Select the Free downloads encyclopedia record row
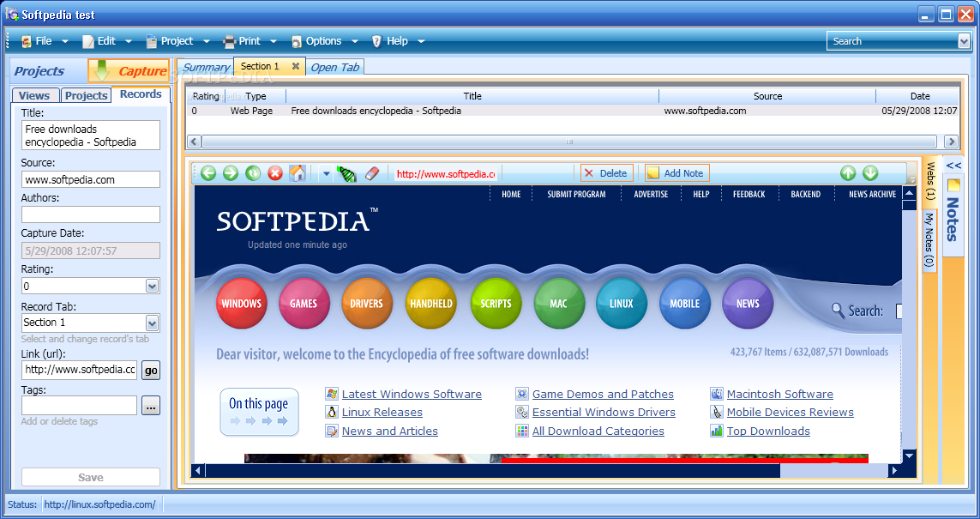 [x=573, y=111]
